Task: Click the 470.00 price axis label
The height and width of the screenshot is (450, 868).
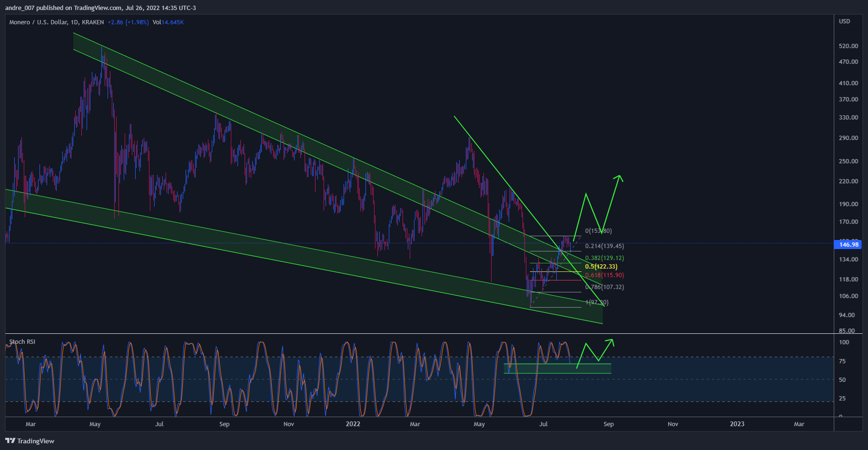Action: 848,62
